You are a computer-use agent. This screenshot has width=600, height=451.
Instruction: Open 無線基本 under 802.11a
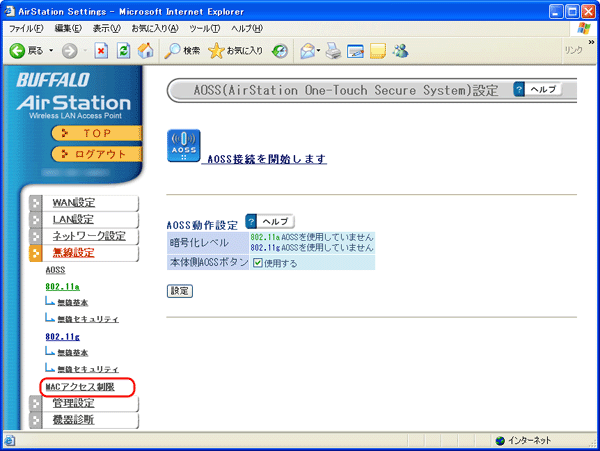(x=73, y=303)
